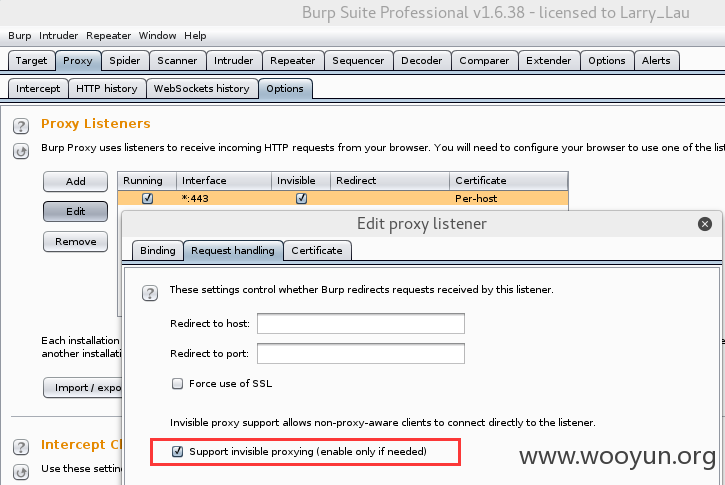Switch to the Comparer tab

[x=484, y=61]
